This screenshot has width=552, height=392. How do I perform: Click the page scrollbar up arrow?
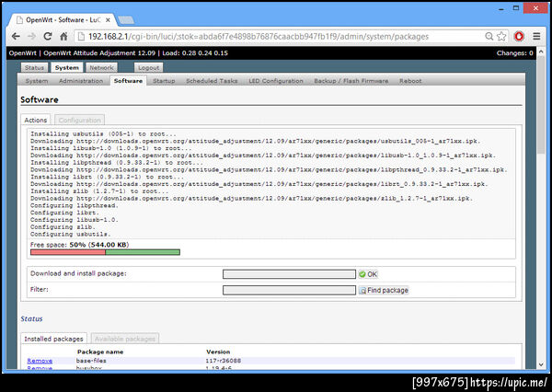[541, 52]
